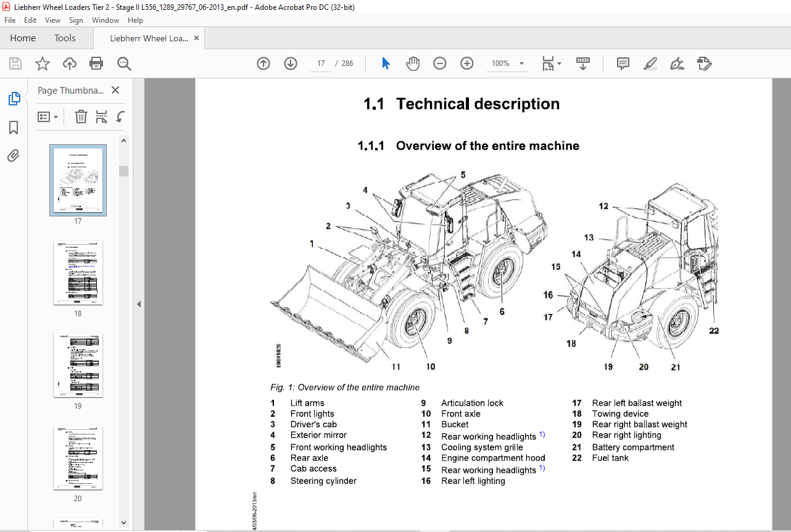Click footnote link after first Rear working headlights

pos(542,435)
